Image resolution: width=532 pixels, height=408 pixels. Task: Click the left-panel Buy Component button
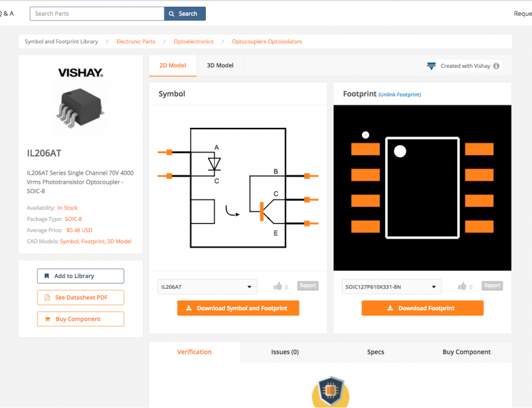(80, 319)
